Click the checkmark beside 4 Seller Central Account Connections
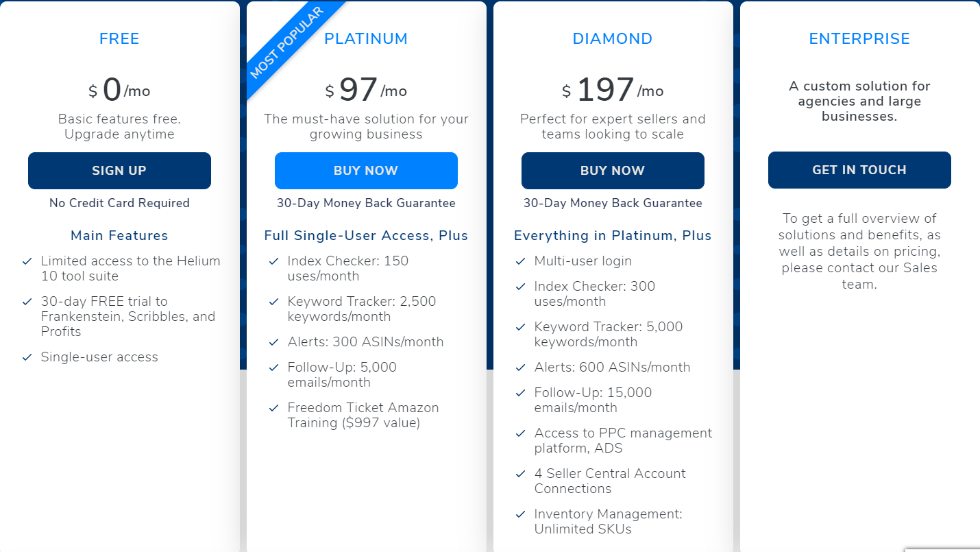 point(521,474)
